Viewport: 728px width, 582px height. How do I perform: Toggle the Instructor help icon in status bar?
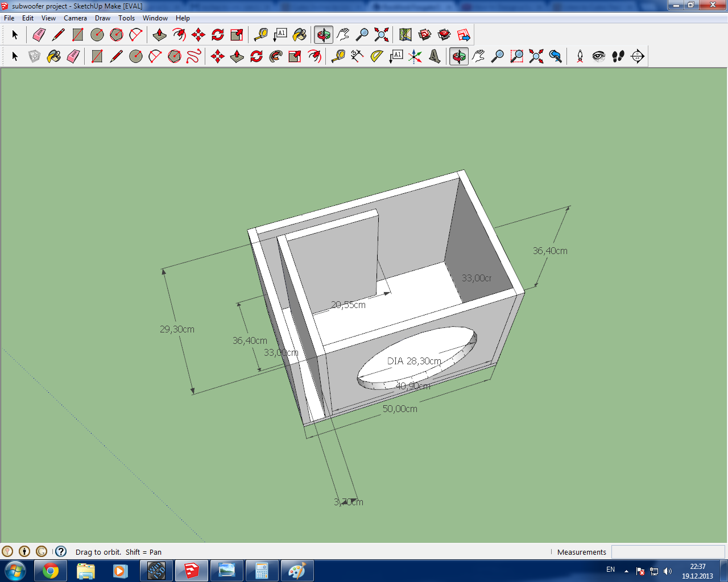[61, 551]
